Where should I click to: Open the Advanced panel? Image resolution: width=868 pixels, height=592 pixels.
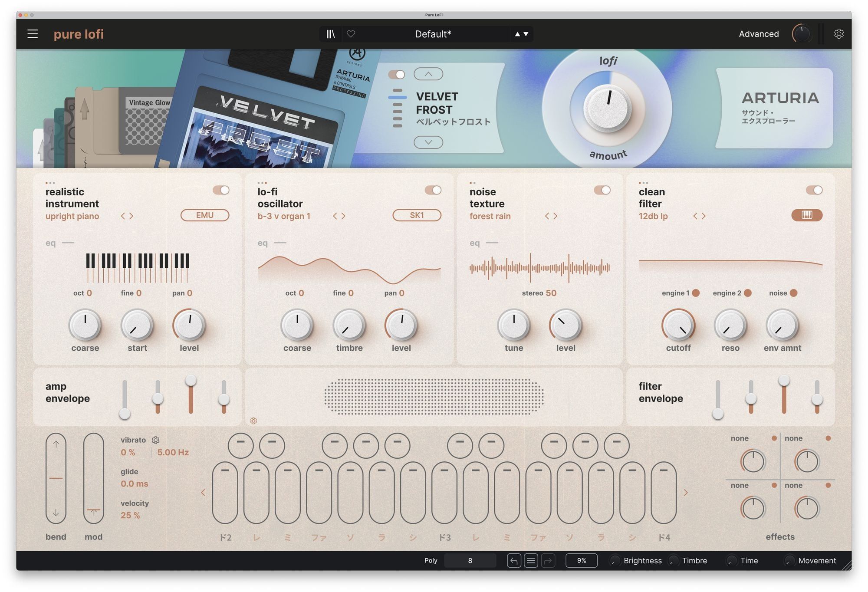759,34
